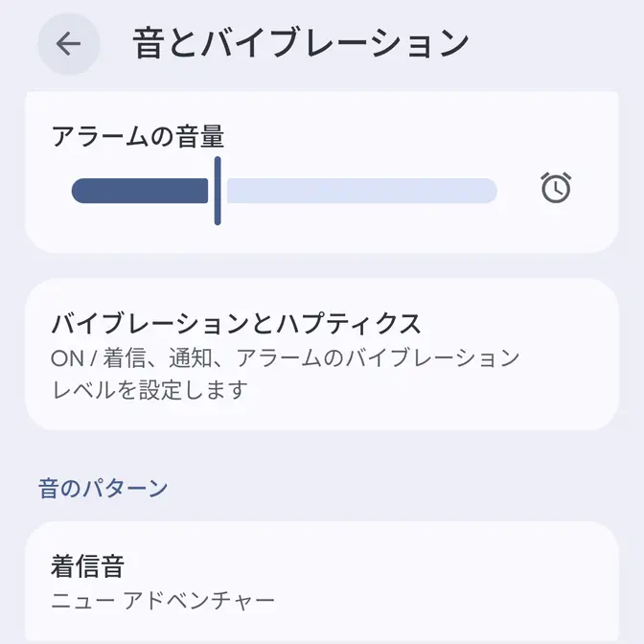
Task: Click the レベルを設定します description line
Action: 149,390
